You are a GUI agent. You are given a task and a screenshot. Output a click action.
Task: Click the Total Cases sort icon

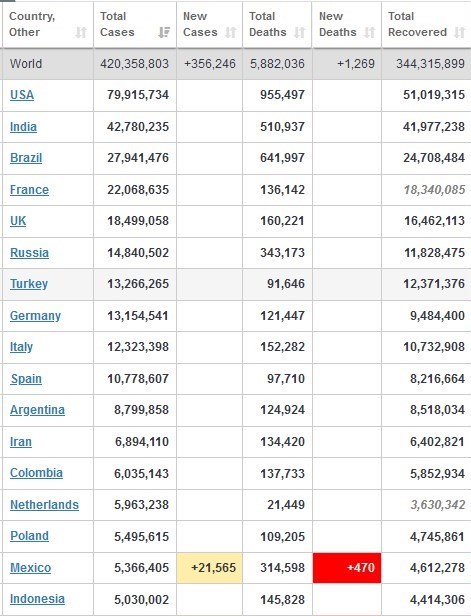pyautogui.click(x=164, y=33)
